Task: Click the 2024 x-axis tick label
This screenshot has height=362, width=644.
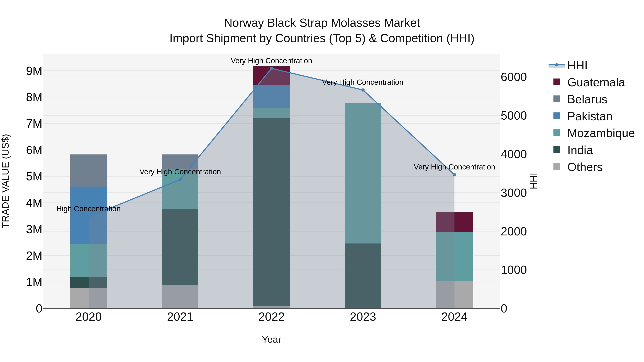Action: click(454, 317)
